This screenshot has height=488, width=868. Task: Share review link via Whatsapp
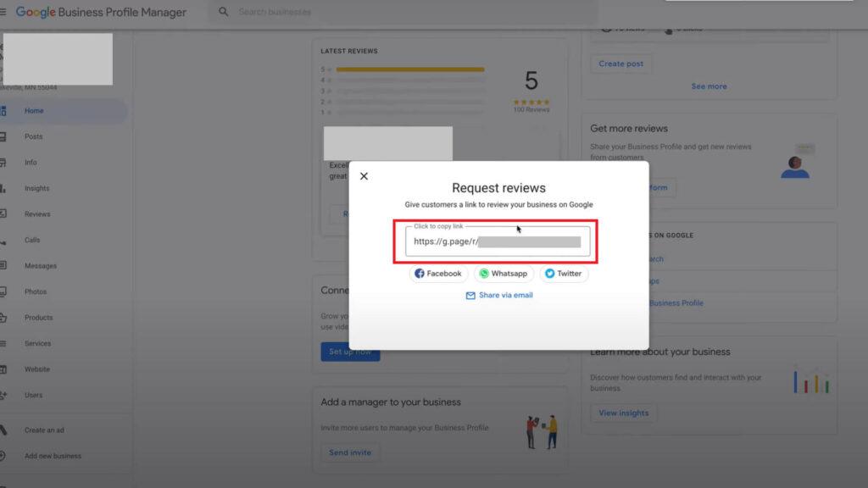[x=504, y=274]
